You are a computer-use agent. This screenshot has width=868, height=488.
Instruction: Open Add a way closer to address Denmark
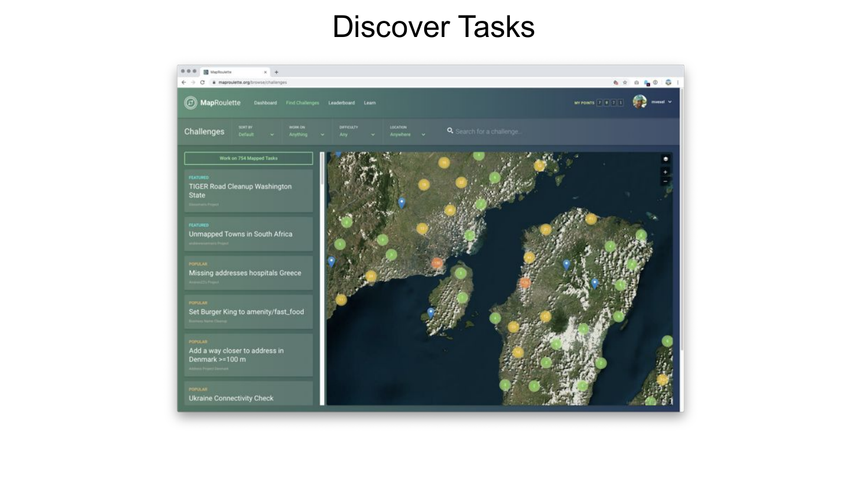tap(248, 355)
